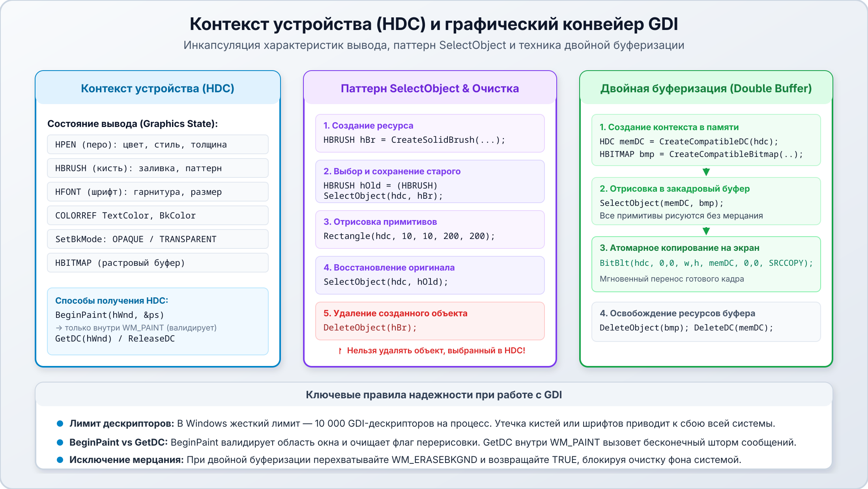Click '1. Создание контекста в памяти' heading
This screenshot has height=489, width=868.
click(x=669, y=127)
